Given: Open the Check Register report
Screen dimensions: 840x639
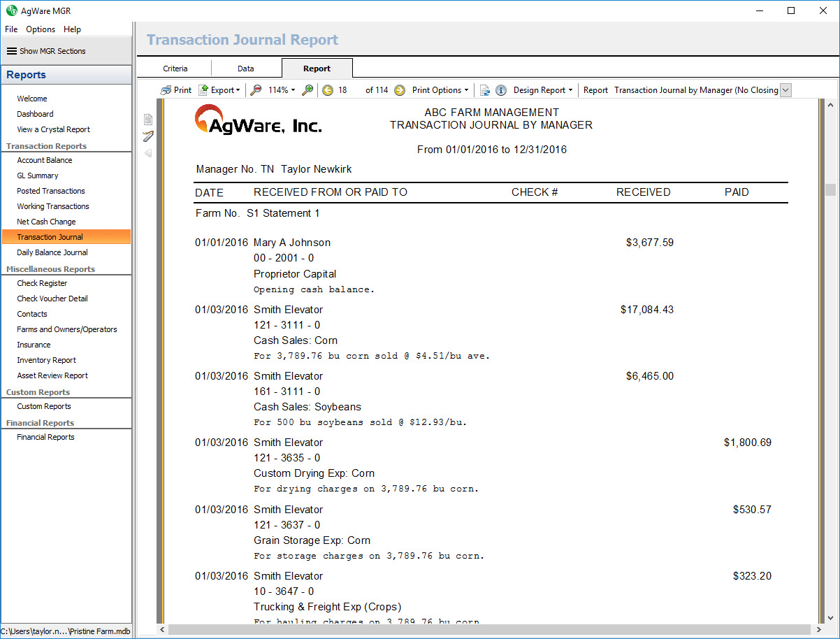Looking at the screenshot, I should tap(42, 283).
